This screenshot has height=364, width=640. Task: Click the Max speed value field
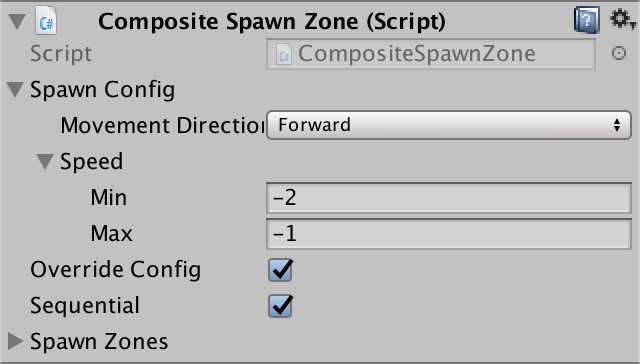click(x=449, y=234)
